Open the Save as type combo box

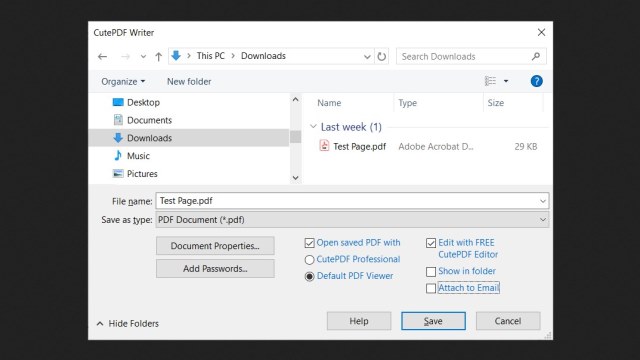[352, 220]
